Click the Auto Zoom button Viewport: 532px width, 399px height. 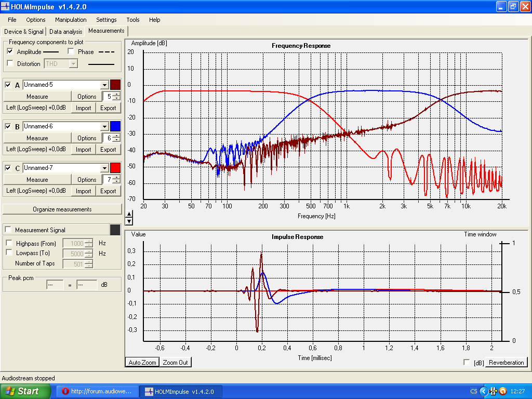click(142, 362)
